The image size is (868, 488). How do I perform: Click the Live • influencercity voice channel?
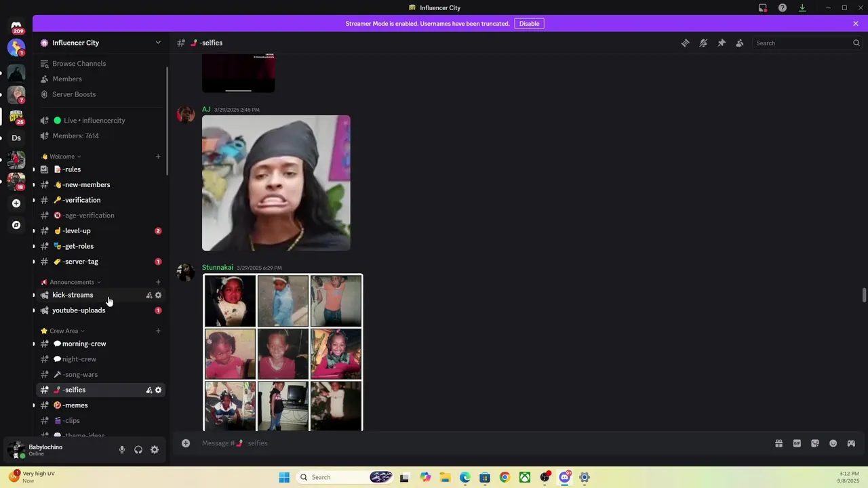click(100, 121)
